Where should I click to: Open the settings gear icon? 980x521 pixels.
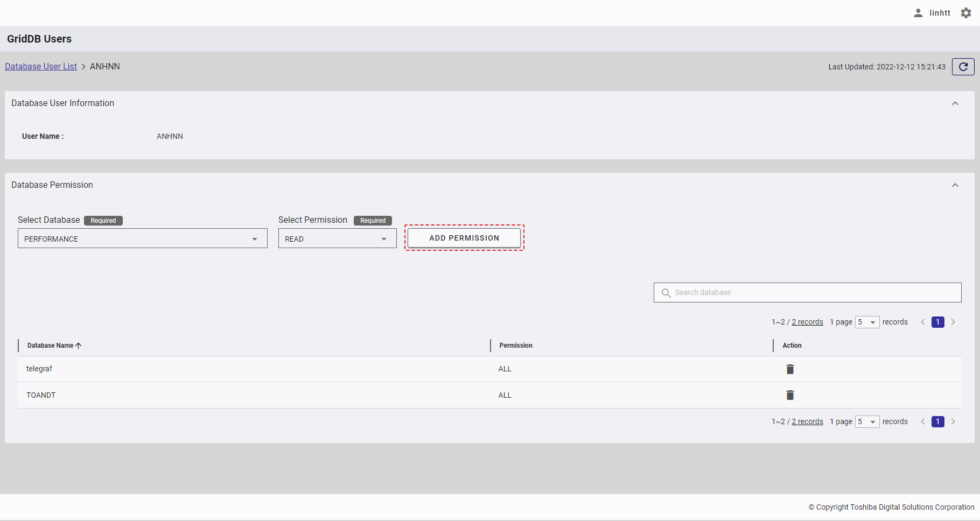coord(966,13)
